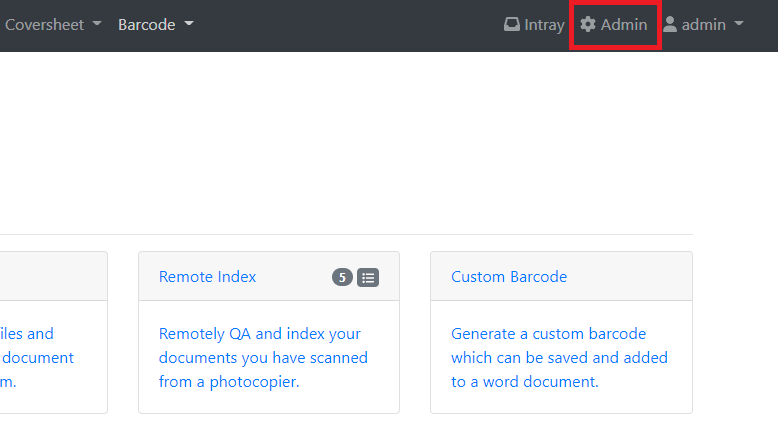Click the Admin gear icon
The image size is (778, 423).
point(588,25)
